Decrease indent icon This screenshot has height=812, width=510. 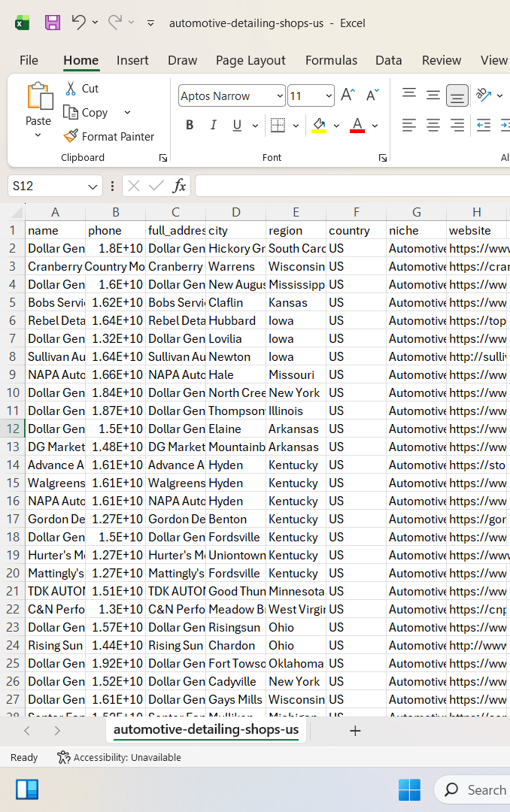coord(484,125)
